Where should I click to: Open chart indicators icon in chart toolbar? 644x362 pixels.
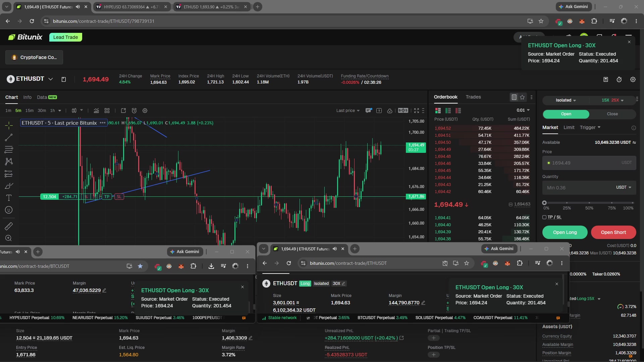tap(96, 111)
